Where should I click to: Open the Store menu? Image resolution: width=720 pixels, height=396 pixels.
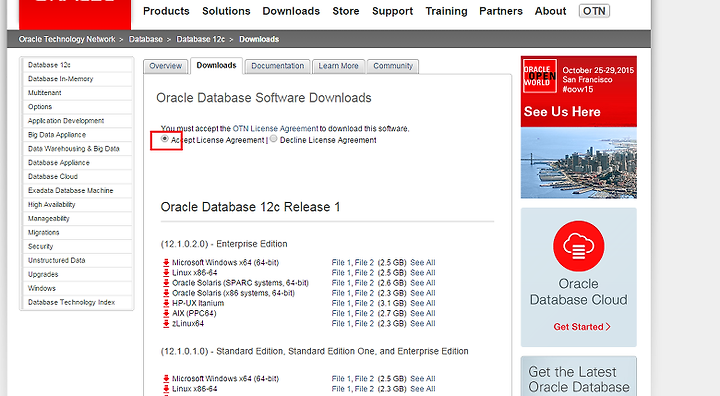346,11
